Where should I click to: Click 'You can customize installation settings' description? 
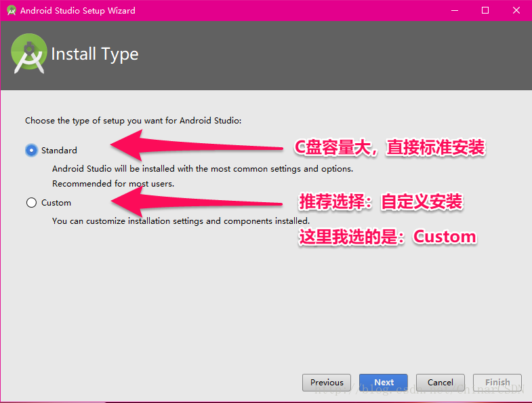point(181,221)
